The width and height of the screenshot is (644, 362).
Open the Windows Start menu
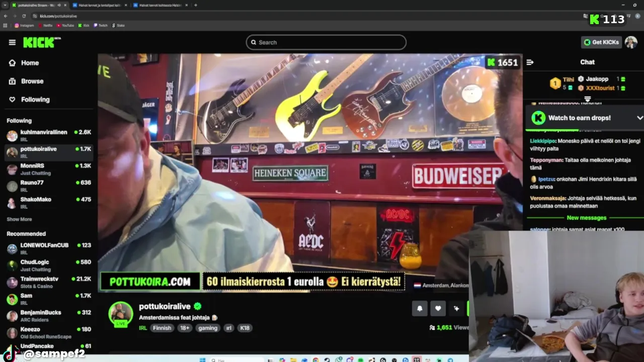202,359
